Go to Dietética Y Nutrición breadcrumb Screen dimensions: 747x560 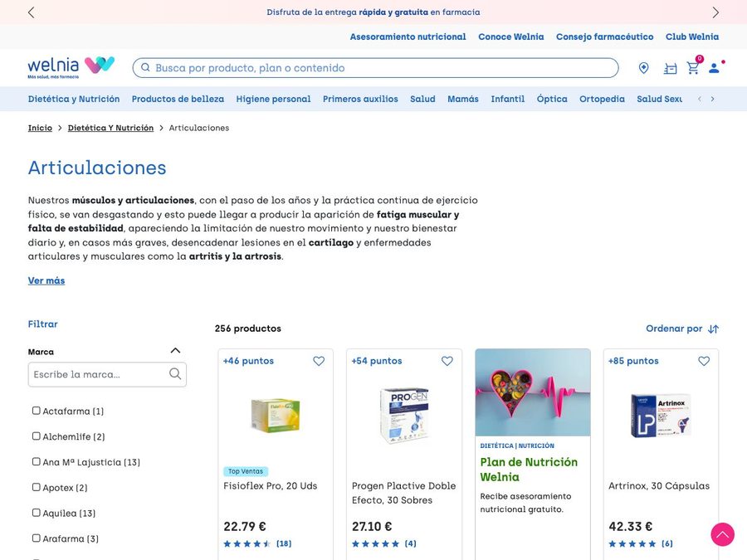[x=110, y=128]
